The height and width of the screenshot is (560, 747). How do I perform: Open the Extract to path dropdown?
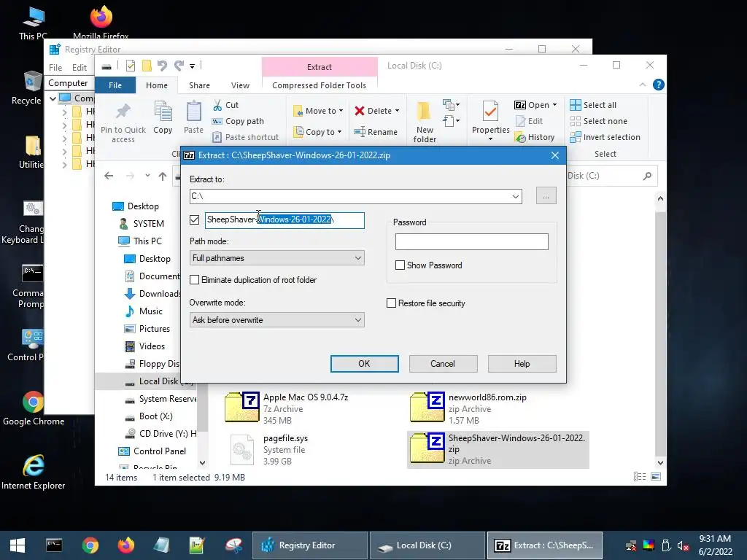coord(516,196)
